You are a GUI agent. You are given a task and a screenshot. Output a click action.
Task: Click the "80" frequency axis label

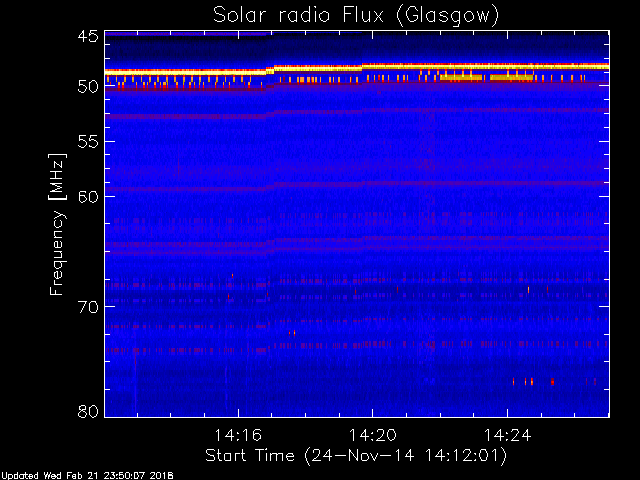point(88,411)
